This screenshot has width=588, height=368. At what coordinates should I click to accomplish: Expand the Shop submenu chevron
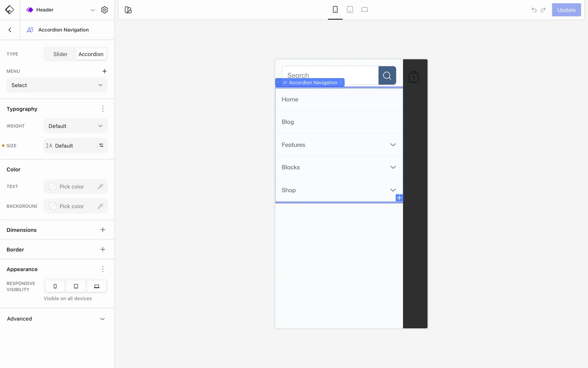coord(393,190)
